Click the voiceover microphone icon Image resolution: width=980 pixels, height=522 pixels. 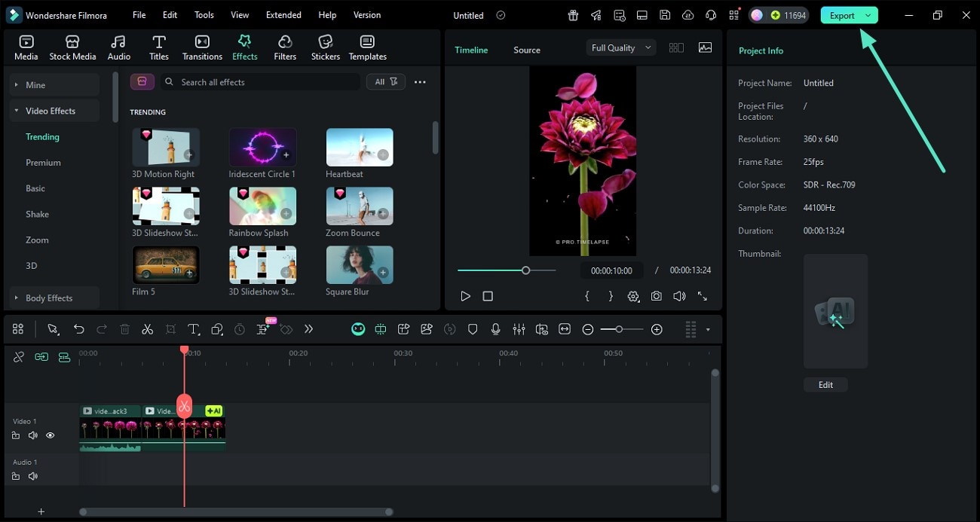pyautogui.click(x=495, y=329)
